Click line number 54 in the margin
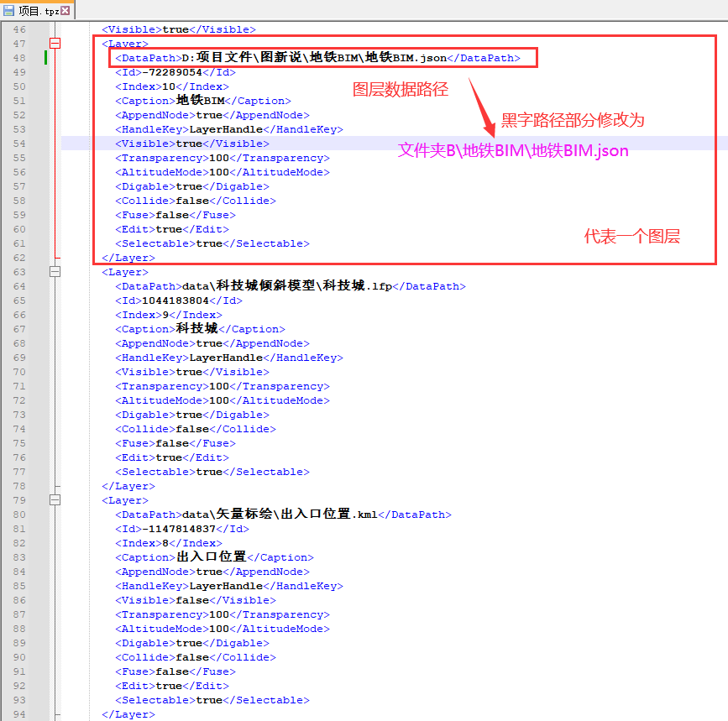 coord(19,144)
